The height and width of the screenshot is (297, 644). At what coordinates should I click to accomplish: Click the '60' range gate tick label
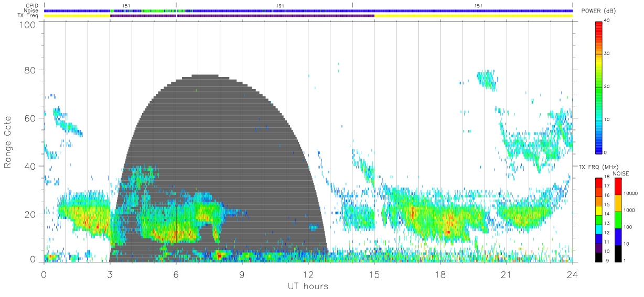click(30, 118)
